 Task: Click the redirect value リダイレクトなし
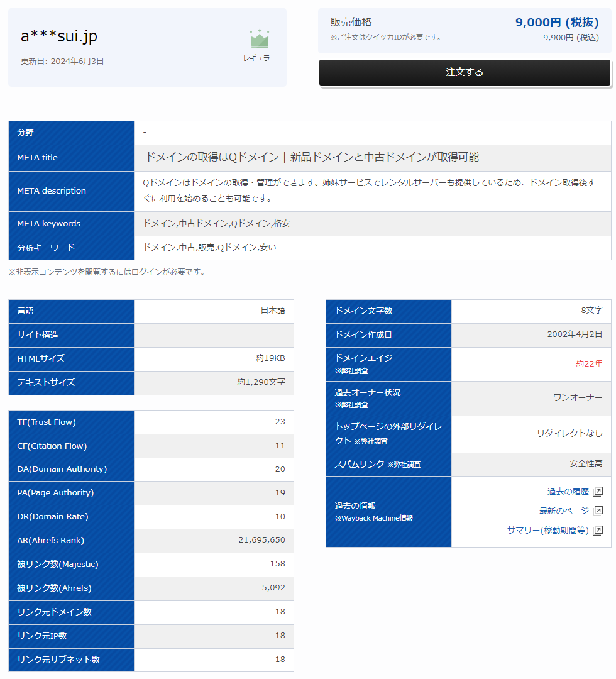[569, 433]
